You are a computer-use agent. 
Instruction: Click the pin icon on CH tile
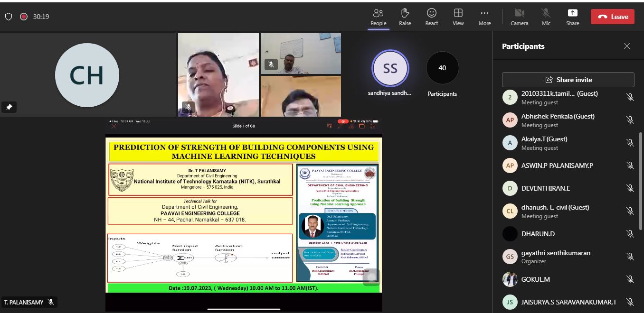(x=9, y=107)
